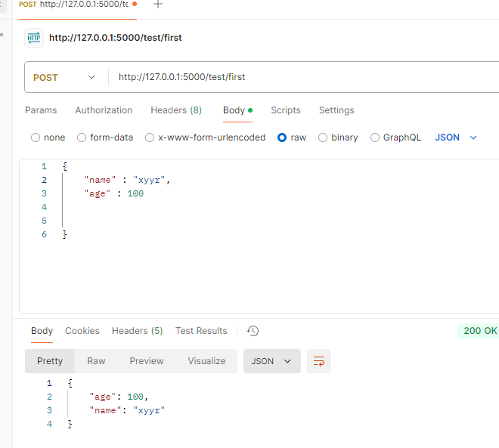Click the request URL input field
The height and width of the screenshot is (448, 499).
304,77
